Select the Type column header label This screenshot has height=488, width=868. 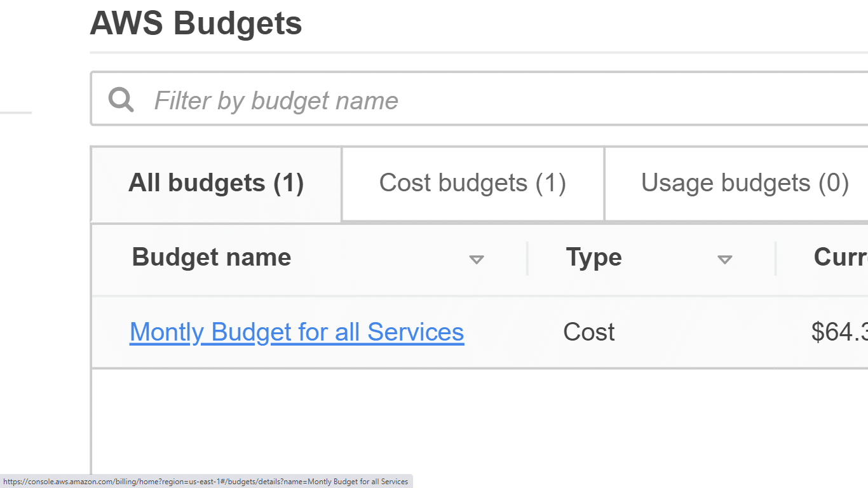pos(593,257)
